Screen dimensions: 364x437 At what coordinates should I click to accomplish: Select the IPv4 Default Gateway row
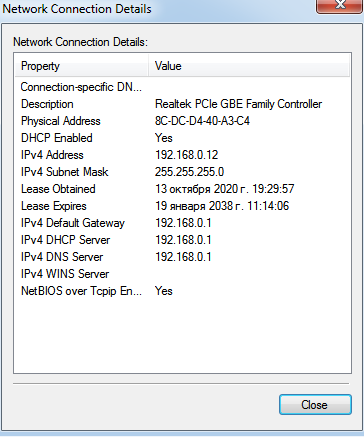pyautogui.click(x=182, y=223)
